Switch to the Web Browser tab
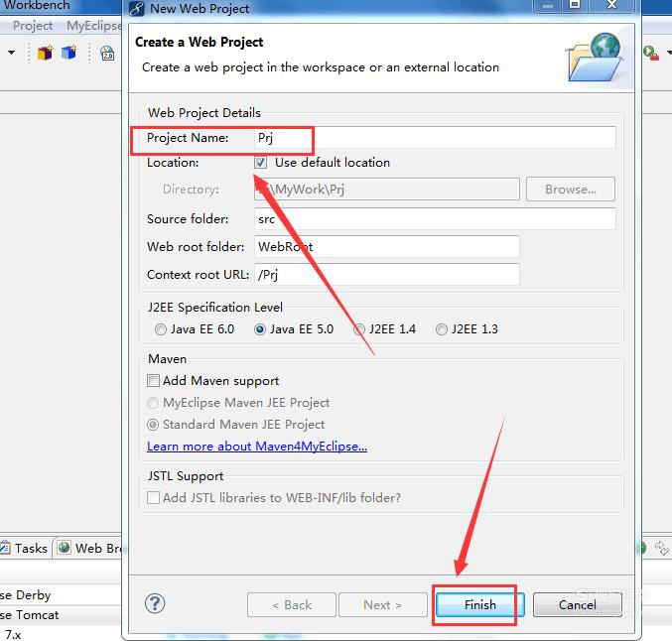 pyautogui.click(x=89, y=548)
